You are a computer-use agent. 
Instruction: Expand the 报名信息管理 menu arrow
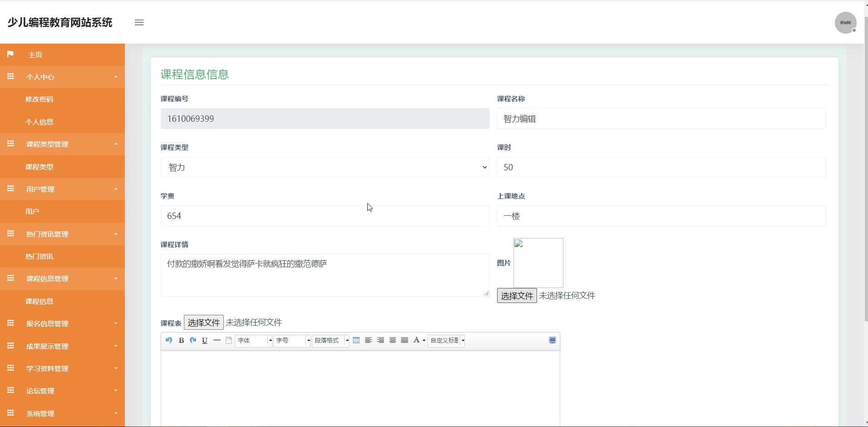(116, 323)
